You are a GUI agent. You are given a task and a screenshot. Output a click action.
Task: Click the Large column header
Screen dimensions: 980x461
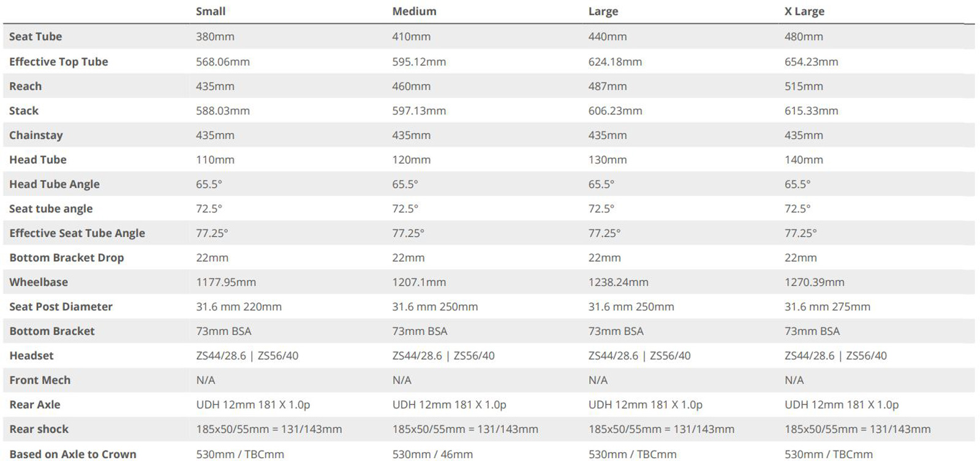coord(603,12)
